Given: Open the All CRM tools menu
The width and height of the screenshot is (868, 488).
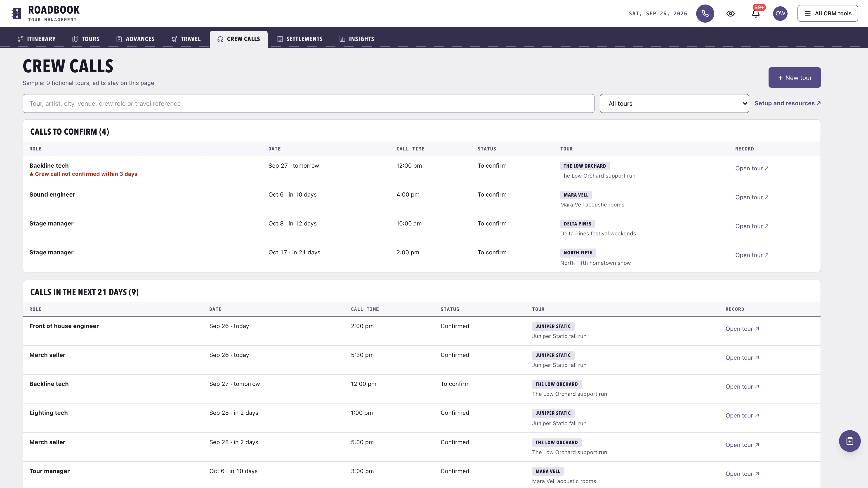Looking at the screenshot, I should 828,14.
